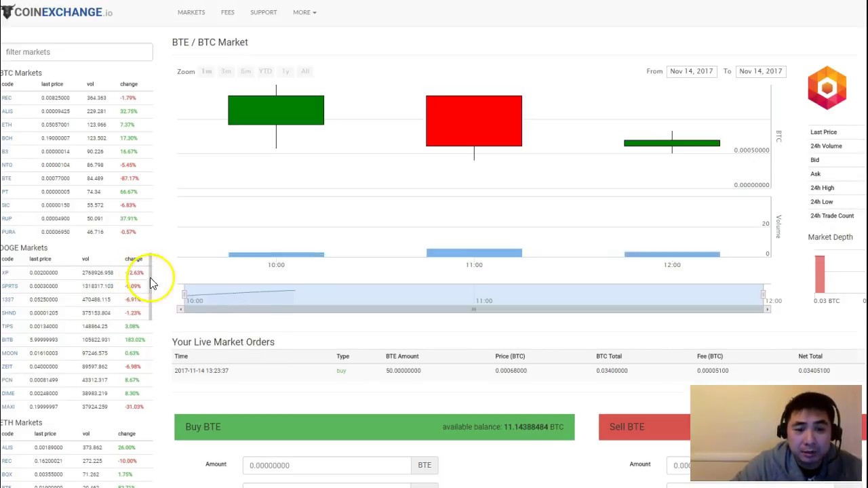Click the 24h Trade Count label
The height and width of the screenshot is (488, 868).
coord(831,216)
